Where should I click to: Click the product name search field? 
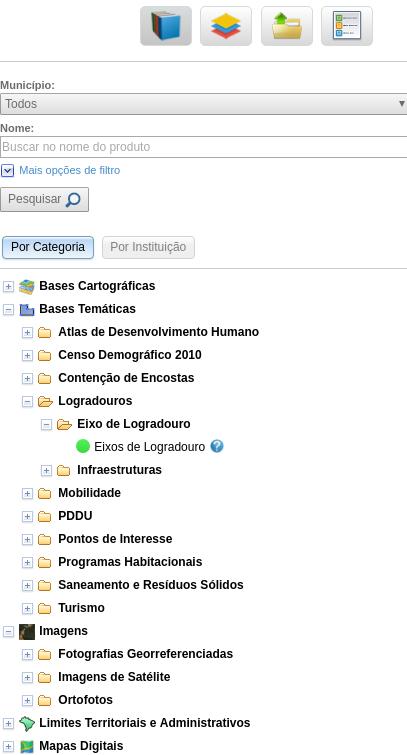[x=203, y=147]
